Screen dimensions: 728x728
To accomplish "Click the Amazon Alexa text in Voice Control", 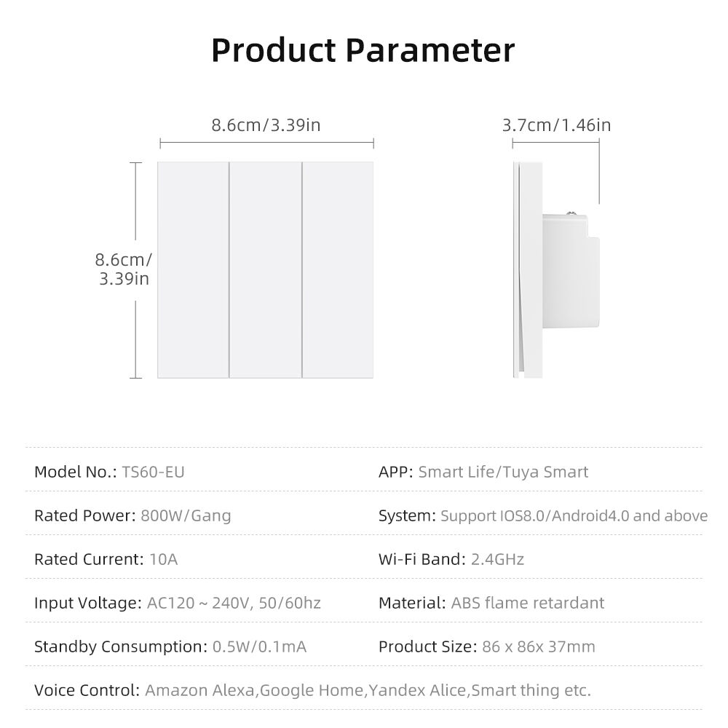I will (x=201, y=690).
